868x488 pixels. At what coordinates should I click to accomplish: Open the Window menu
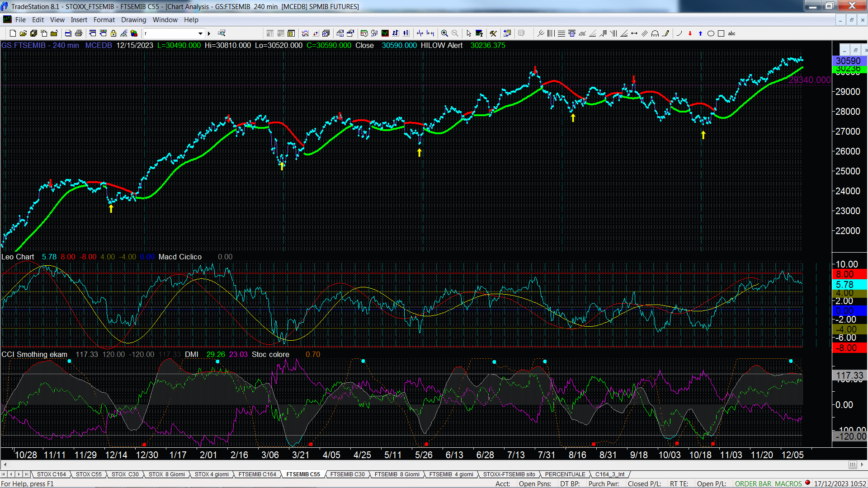165,20
